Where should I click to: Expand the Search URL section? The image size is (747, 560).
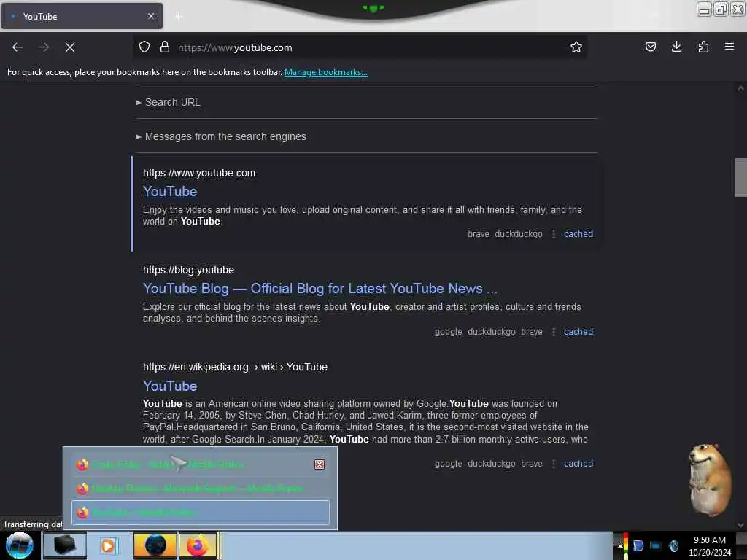pyautogui.click(x=169, y=102)
